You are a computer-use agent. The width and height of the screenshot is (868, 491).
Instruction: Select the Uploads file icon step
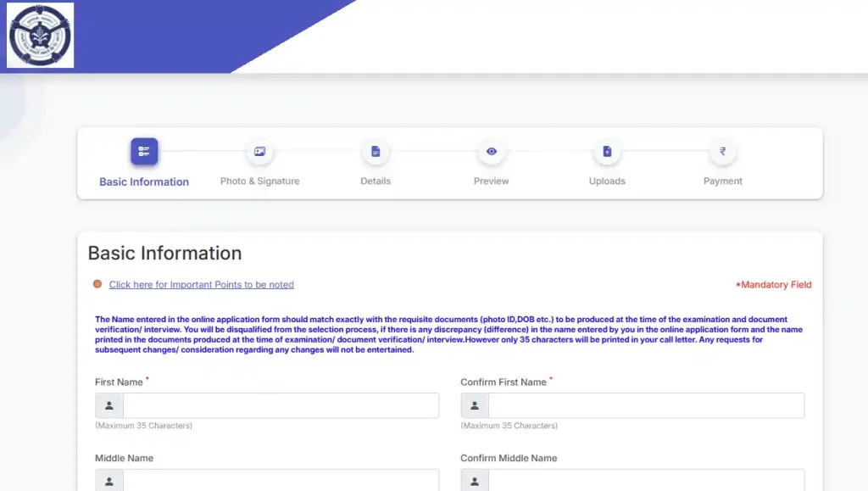click(x=607, y=151)
